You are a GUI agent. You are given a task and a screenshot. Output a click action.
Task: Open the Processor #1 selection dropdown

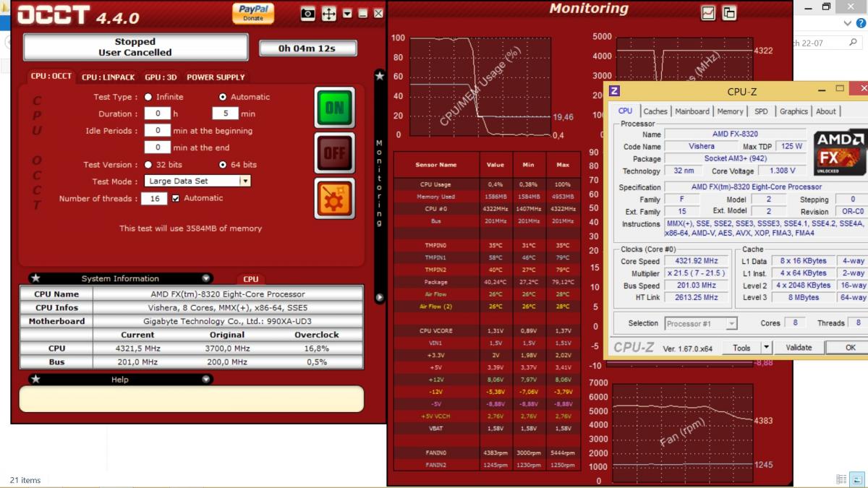coord(700,324)
